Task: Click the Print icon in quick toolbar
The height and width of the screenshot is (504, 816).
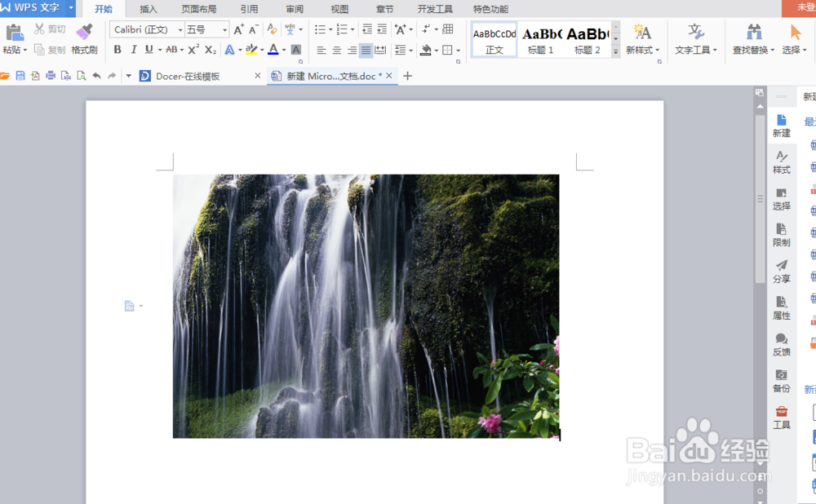Action: [51, 76]
